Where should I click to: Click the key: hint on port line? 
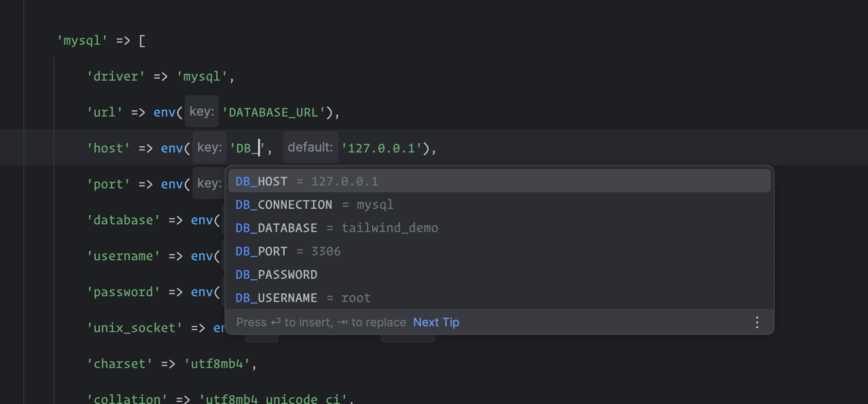209,184
